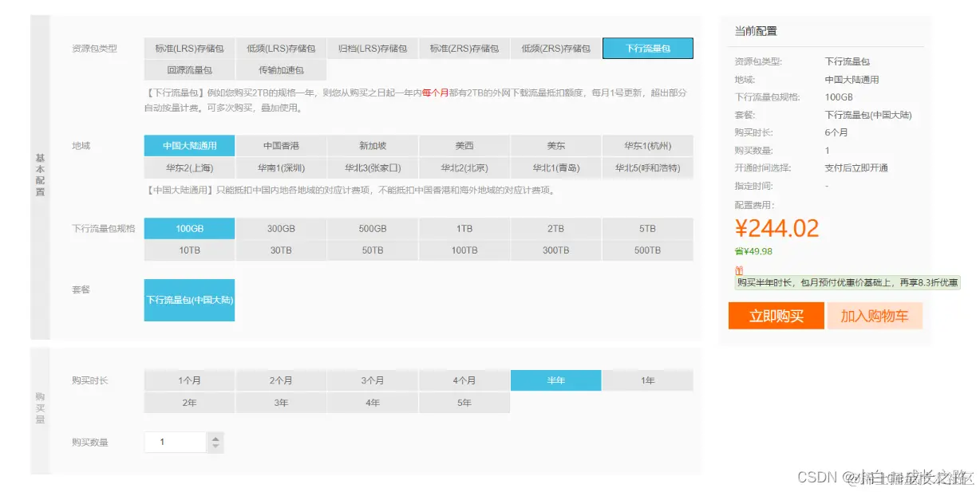The width and height of the screenshot is (980, 492).
Task: Pick the 500GB traffic package size
Action: (373, 229)
